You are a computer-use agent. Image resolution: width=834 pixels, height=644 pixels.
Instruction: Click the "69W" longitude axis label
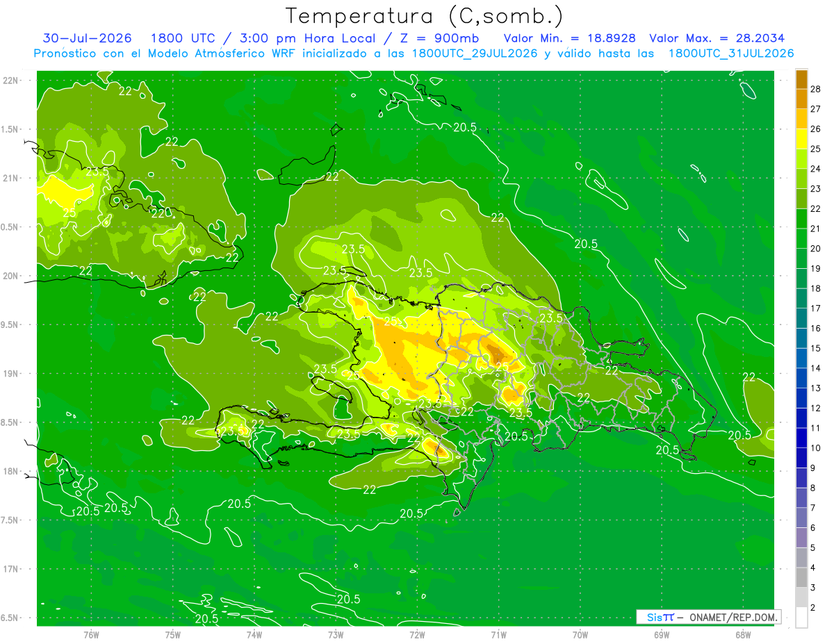coord(662,635)
